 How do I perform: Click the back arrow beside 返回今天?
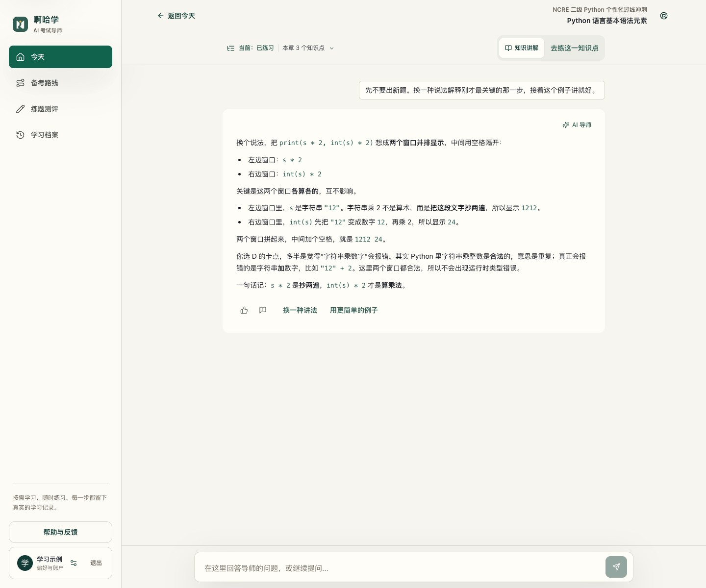coord(160,16)
